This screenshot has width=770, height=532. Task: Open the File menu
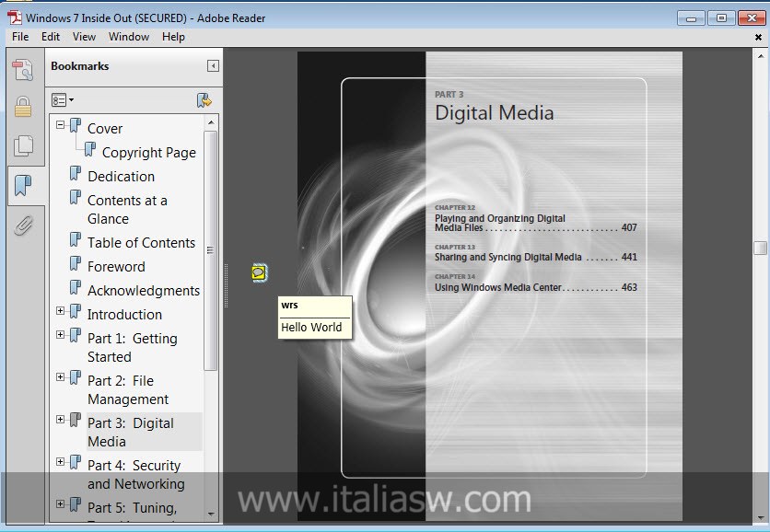click(20, 37)
